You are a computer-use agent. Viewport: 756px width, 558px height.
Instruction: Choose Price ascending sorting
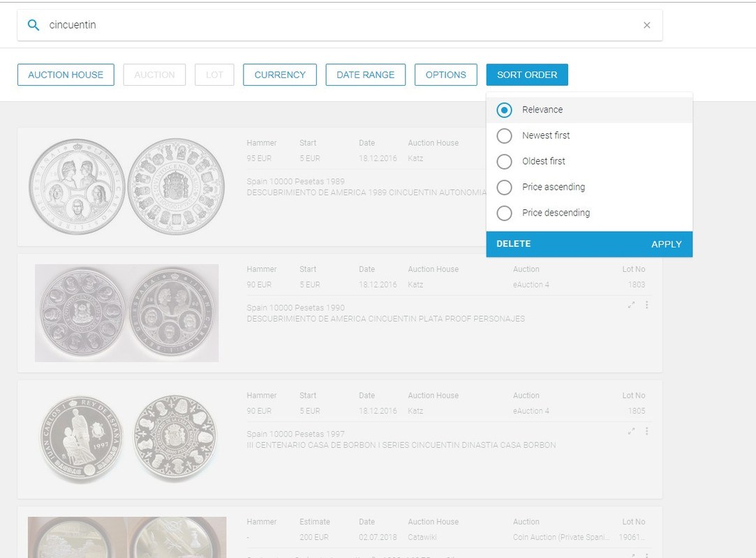tap(504, 187)
